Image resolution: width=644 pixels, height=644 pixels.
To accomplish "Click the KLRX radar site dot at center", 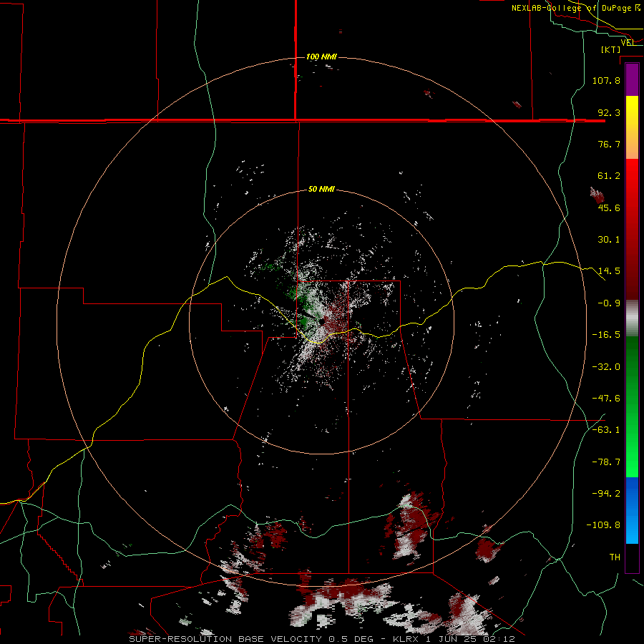I will coord(321,321).
